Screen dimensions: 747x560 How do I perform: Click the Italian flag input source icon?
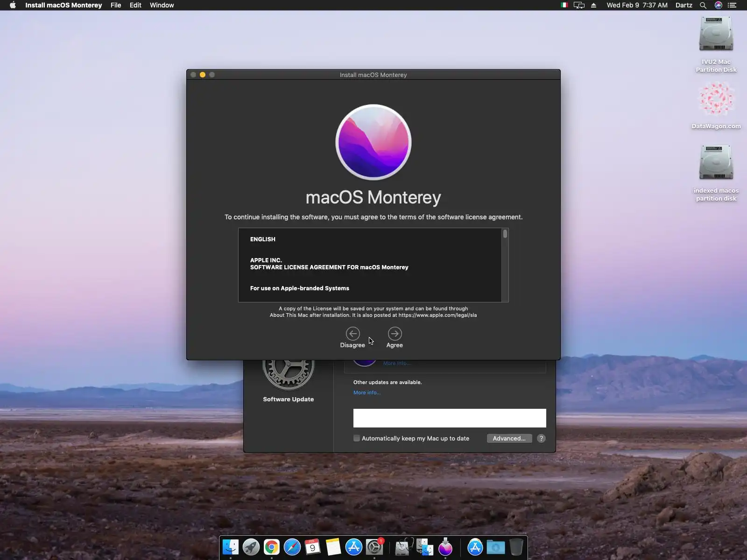(x=564, y=5)
